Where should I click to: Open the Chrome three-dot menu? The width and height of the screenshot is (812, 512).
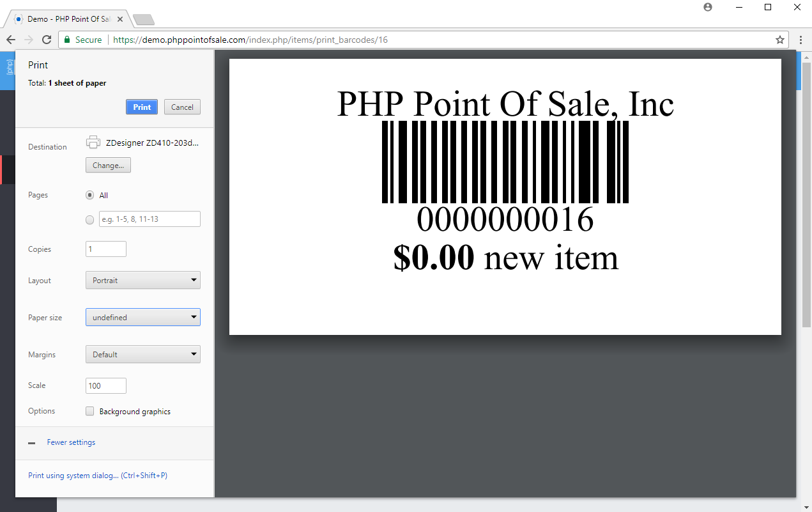[x=801, y=40]
